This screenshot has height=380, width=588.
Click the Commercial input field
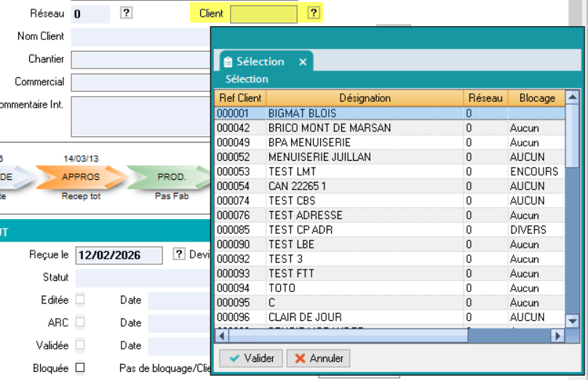click(x=141, y=82)
